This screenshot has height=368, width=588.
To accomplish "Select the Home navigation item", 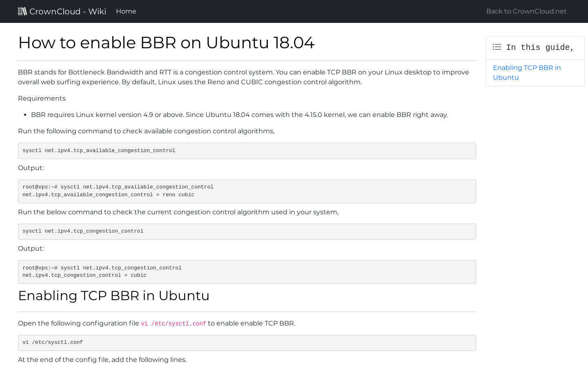I will [x=126, y=11].
